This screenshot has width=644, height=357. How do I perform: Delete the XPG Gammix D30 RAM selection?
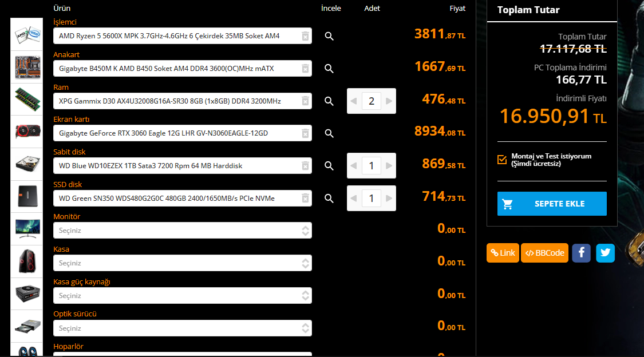(x=305, y=101)
